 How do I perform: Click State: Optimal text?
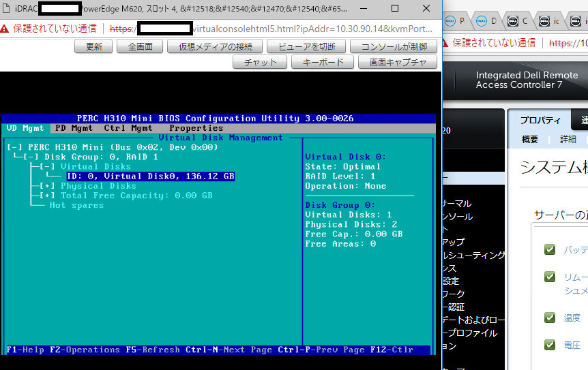(342, 167)
